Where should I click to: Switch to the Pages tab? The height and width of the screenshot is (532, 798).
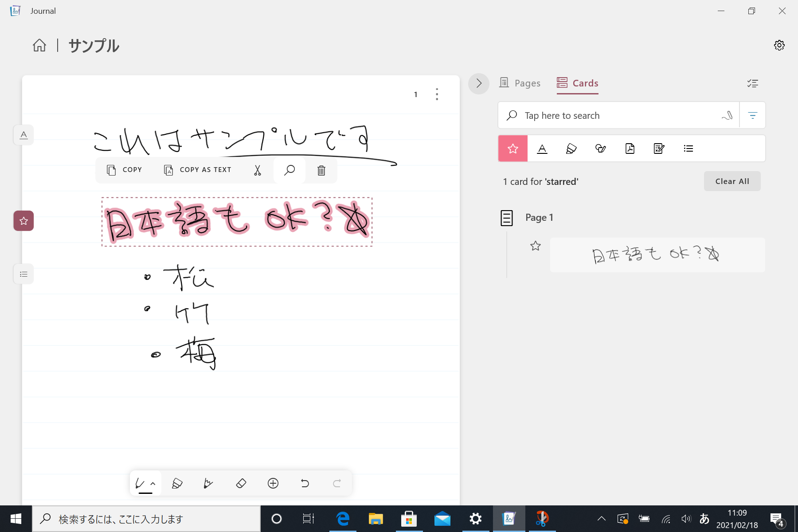pyautogui.click(x=520, y=83)
